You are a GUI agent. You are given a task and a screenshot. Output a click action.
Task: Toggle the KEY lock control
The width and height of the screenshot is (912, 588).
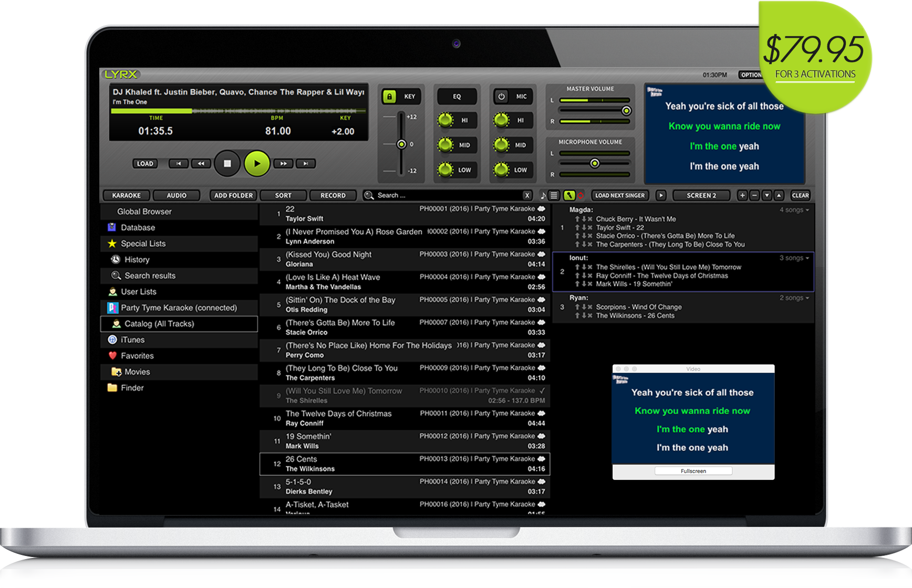tap(389, 96)
